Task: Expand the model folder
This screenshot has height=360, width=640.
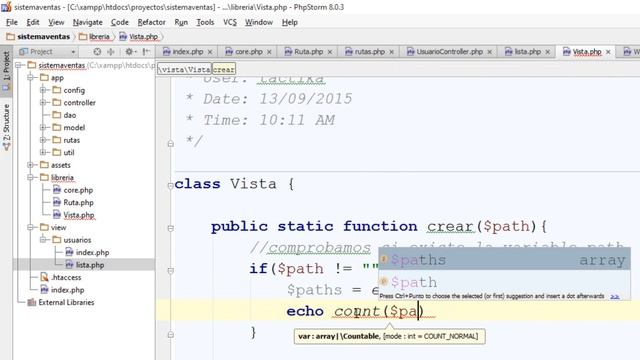Action: coord(43,128)
